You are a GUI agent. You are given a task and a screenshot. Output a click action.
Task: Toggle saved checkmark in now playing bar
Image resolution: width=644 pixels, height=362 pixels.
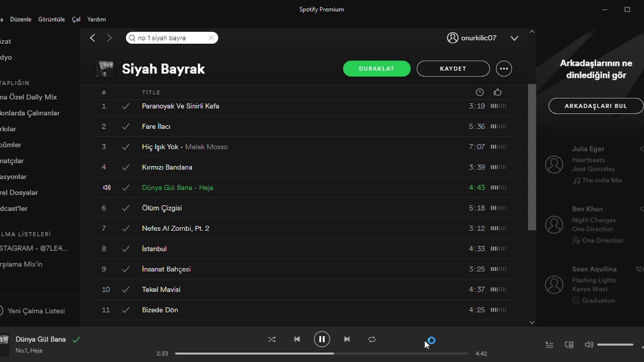[x=76, y=339]
